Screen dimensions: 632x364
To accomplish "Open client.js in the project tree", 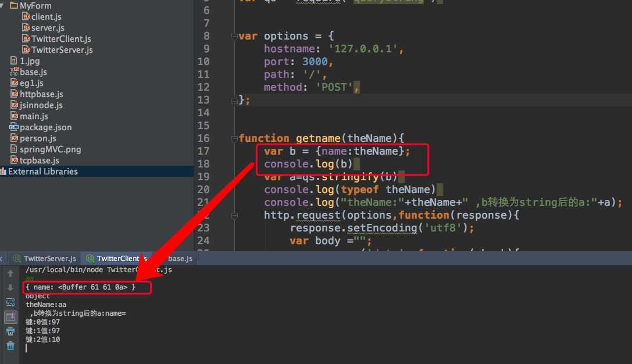I will click(47, 16).
